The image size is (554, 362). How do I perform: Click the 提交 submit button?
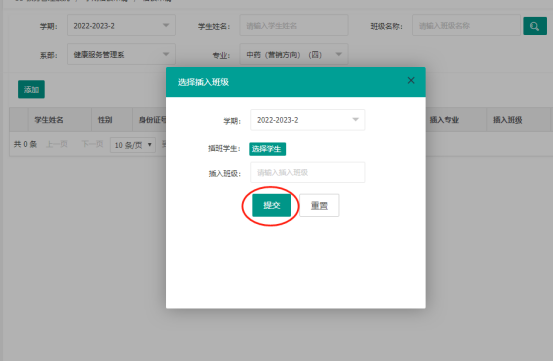271,205
